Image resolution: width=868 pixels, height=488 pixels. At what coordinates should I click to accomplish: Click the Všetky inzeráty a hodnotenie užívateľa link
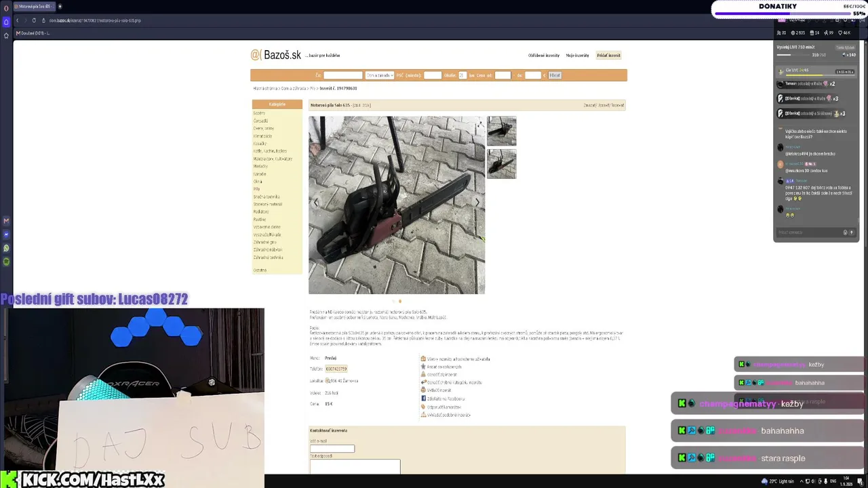coord(458,359)
